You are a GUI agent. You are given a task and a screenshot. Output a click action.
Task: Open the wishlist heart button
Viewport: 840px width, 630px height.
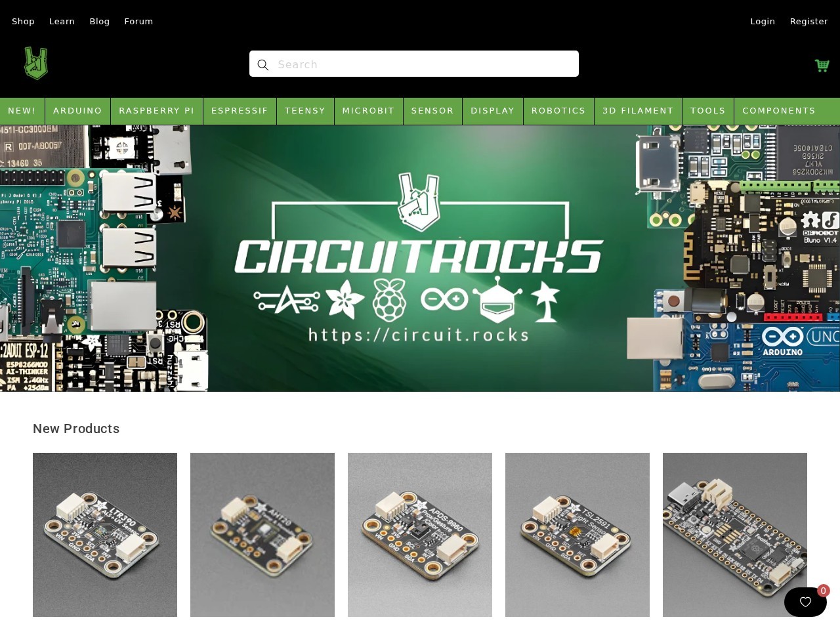click(x=805, y=602)
